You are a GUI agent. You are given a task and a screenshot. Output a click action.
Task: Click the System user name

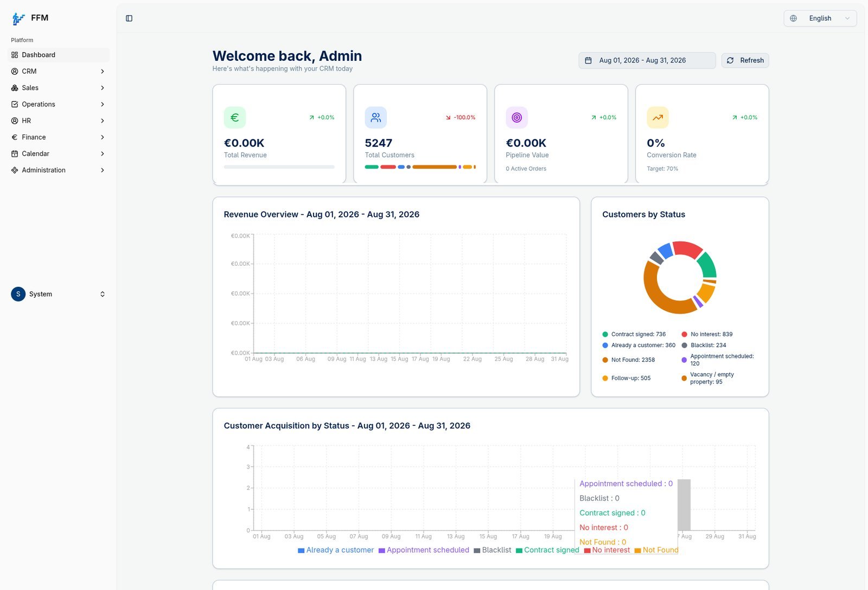point(41,294)
